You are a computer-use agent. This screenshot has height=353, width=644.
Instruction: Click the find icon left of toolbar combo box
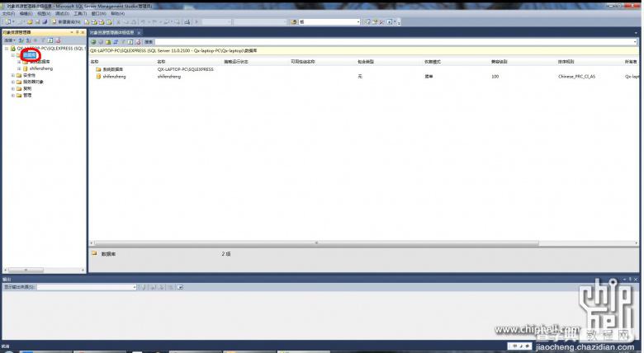tap(294, 21)
